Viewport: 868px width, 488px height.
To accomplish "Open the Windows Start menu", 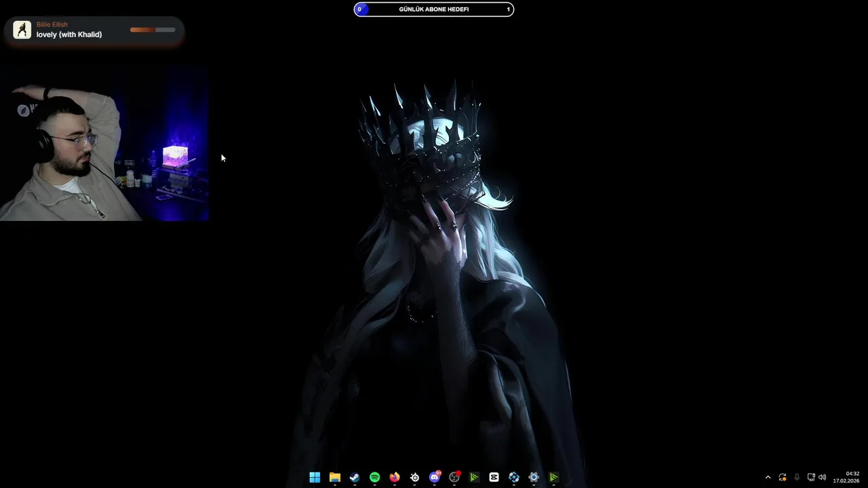I will 315,478.
